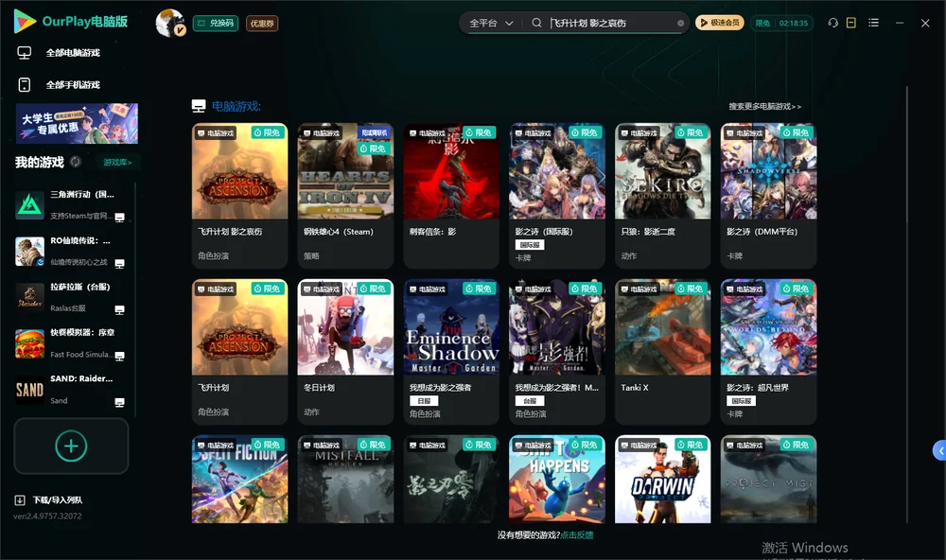Image resolution: width=946 pixels, height=560 pixels.
Task: Select 快餐模拟器: 序章 in my games list
Action: click(71, 343)
